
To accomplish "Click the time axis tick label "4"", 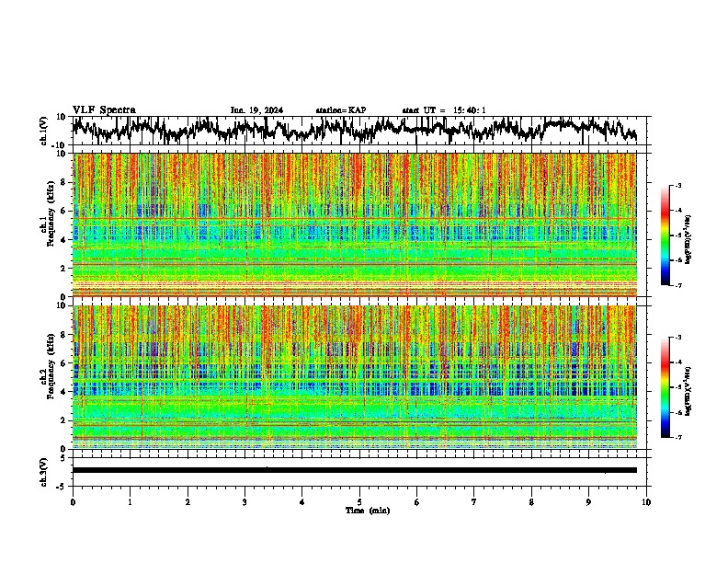I will [x=301, y=502].
